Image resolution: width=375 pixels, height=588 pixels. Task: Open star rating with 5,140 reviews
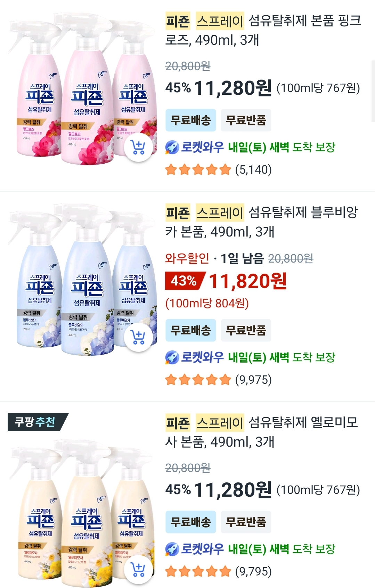tap(219, 170)
